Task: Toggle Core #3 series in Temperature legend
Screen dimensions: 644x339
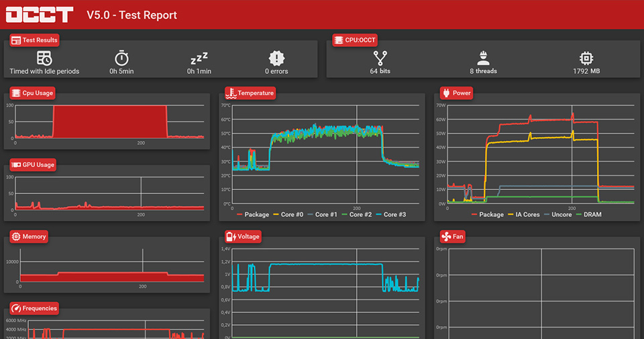Action: pyautogui.click(x=391, y=215)
